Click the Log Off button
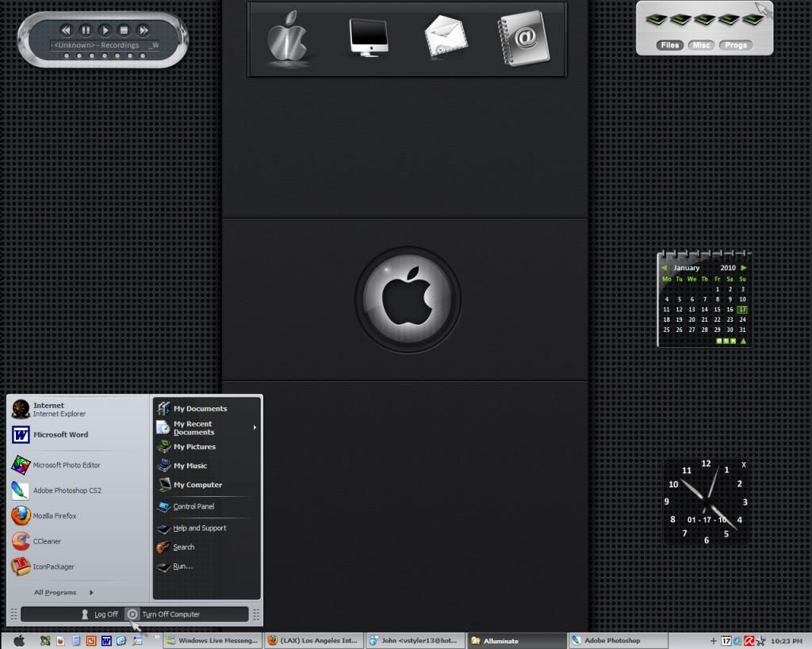 (100, 614)
